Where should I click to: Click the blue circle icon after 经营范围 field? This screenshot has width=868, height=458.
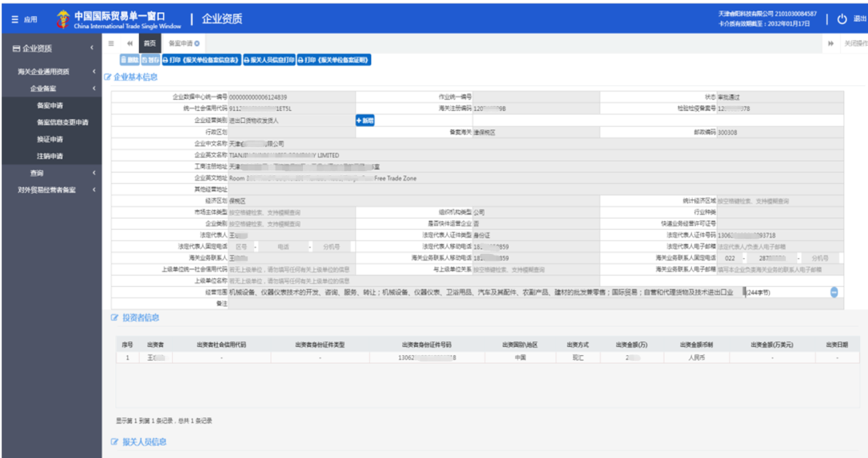tap(833, 292)
